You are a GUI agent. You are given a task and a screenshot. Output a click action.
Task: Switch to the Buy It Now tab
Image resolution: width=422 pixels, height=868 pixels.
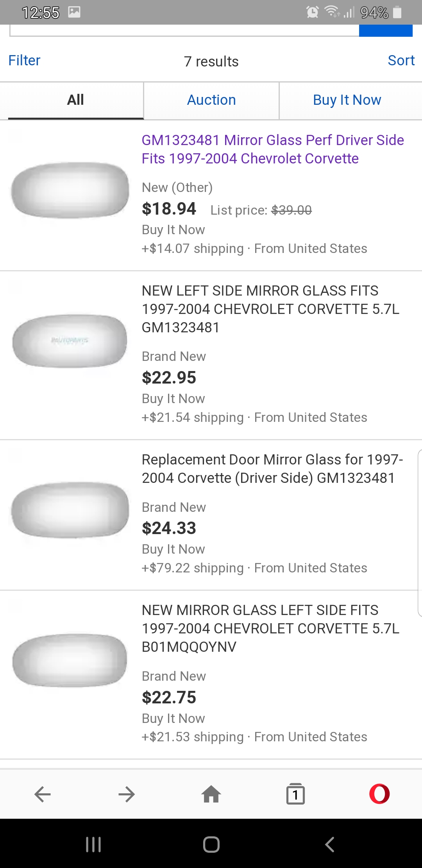[x=347, y=100]
